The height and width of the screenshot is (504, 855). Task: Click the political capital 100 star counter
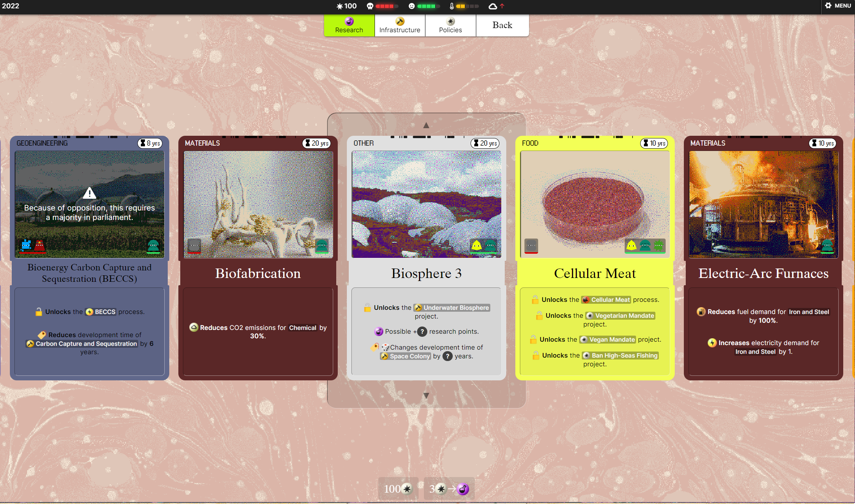[x=346, y=6]
